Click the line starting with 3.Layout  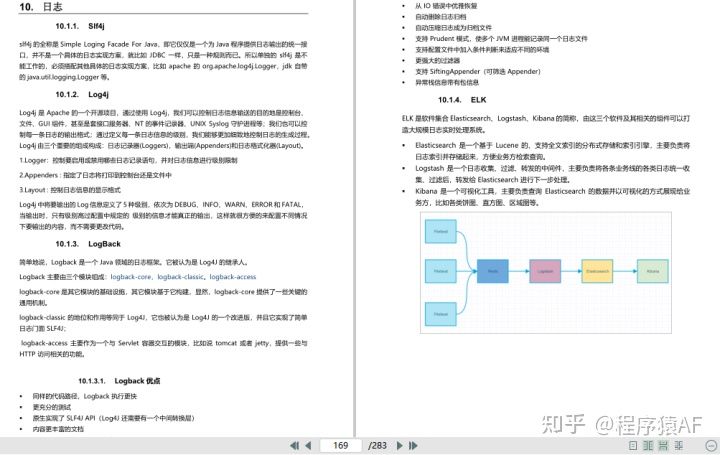click(x=70, y=190)
